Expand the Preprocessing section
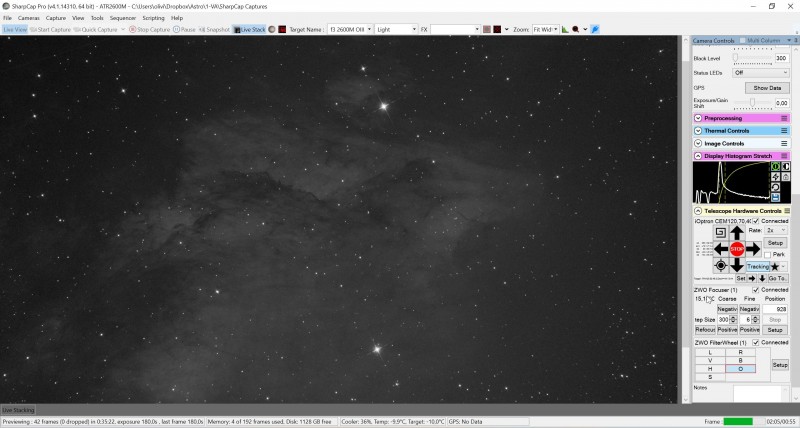The width and height of the screenshot is (800, 428). 698,118
